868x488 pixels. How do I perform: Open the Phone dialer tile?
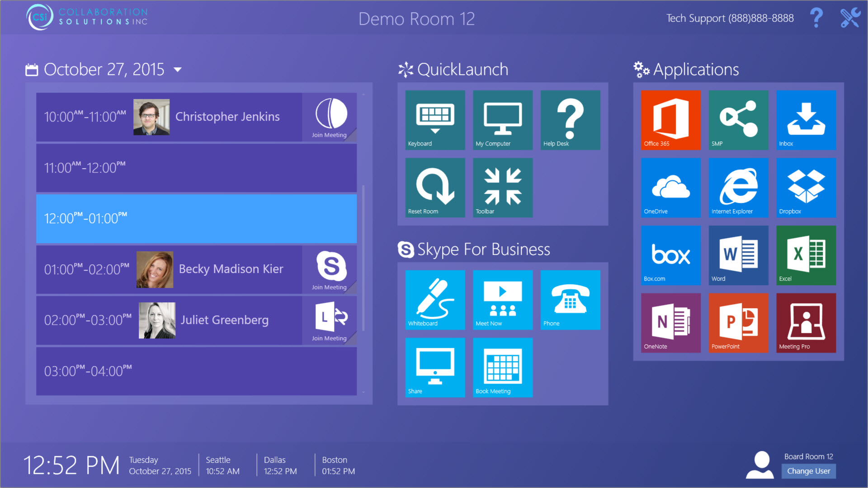[570, 300]
